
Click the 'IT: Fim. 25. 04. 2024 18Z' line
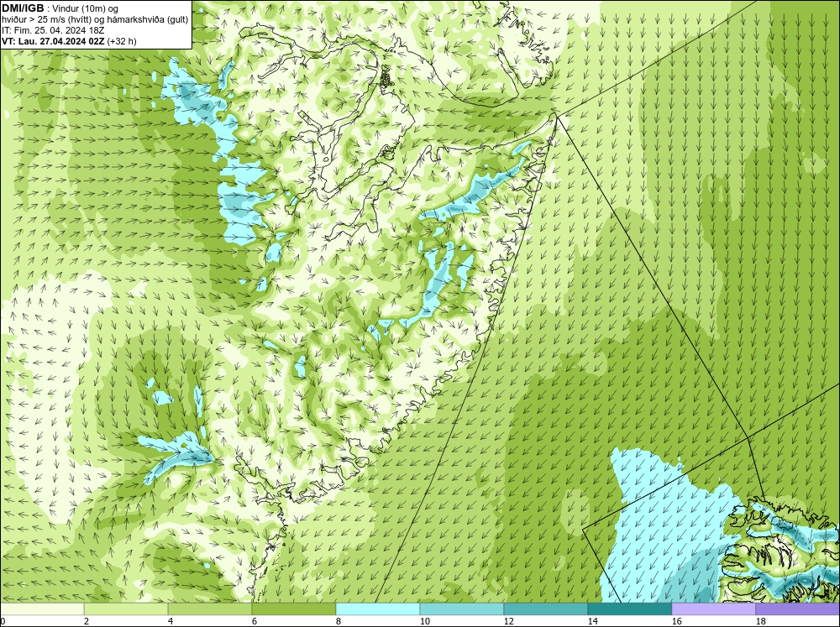53,30
